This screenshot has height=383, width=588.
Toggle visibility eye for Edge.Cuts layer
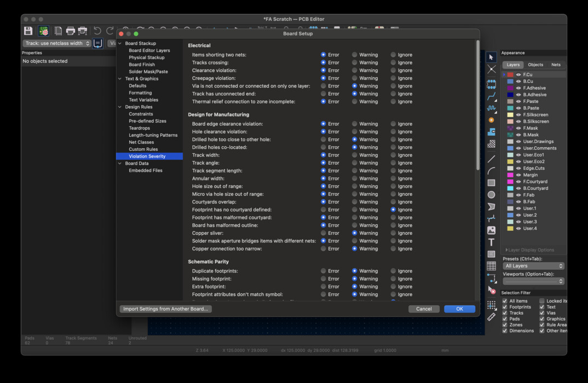(x=518, y=169)
